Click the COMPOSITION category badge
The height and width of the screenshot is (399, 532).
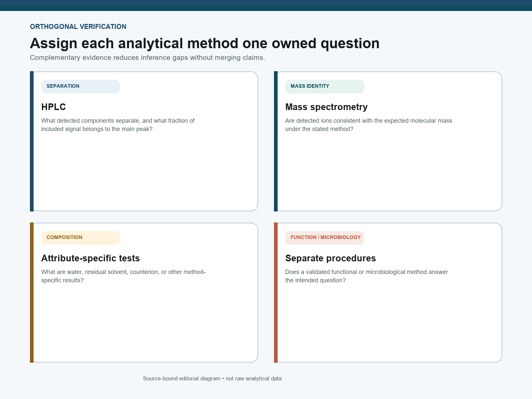[x=80, y=238]
